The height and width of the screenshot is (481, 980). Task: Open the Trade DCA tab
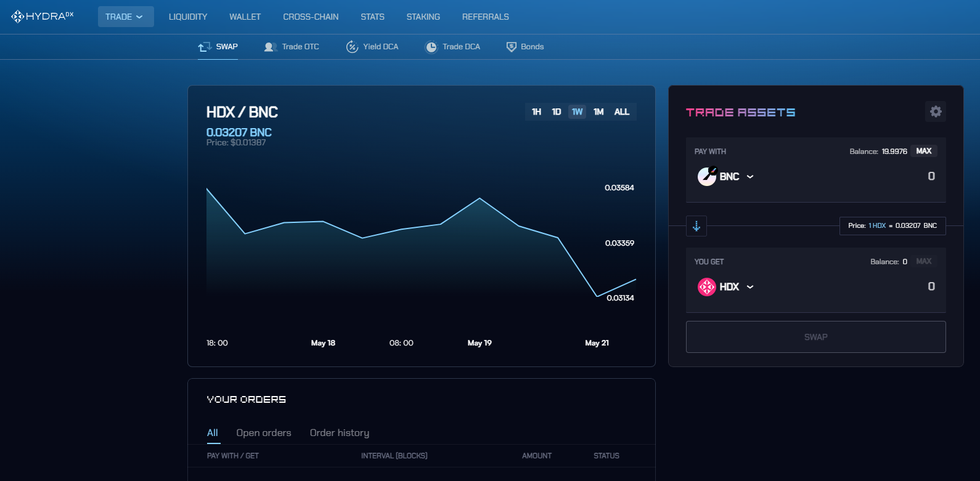tap(452, 47)
